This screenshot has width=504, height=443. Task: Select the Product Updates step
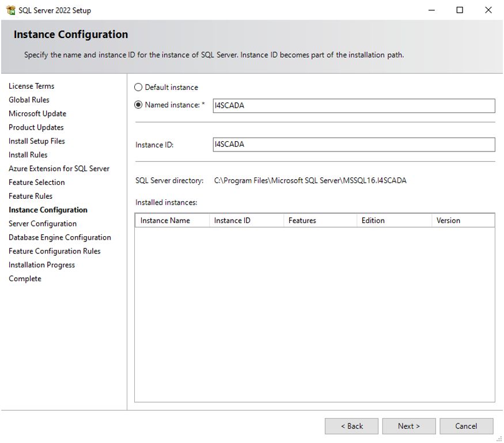point(35,127)
